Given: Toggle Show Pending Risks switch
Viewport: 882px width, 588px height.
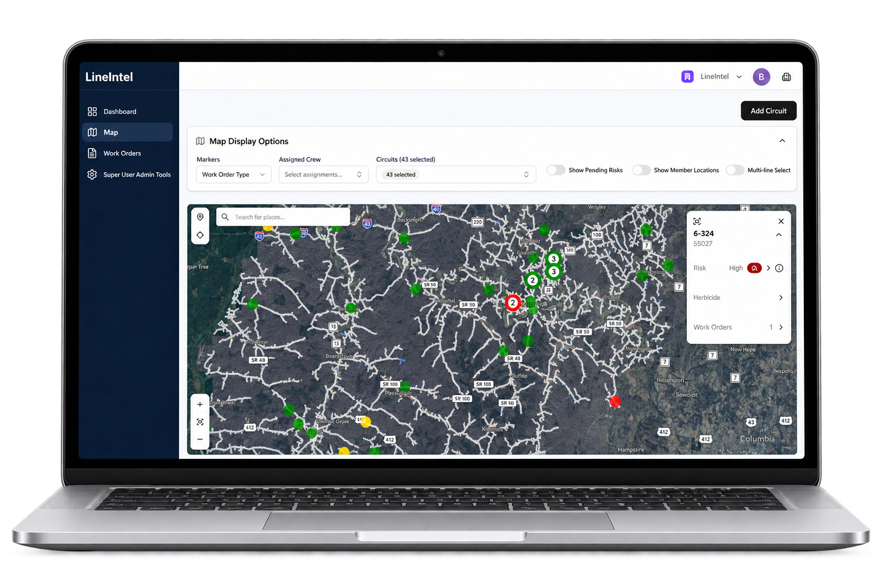Looking at the screenshot, I should (x=556, y=170).
